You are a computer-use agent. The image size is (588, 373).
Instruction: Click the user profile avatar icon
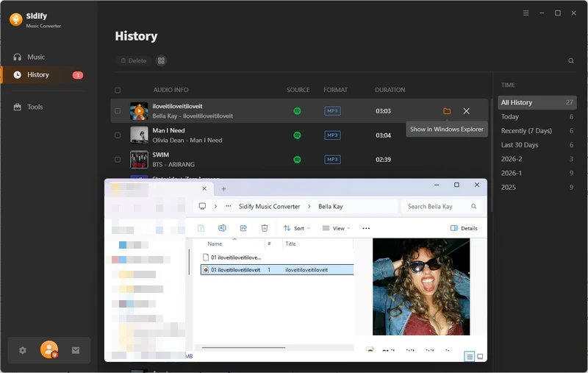49,350
